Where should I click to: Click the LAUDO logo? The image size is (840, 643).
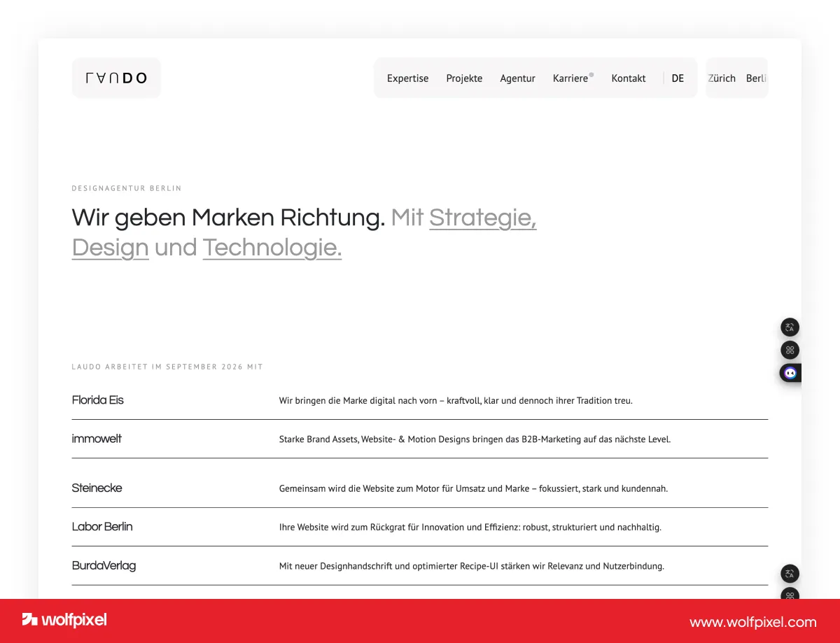116,78
